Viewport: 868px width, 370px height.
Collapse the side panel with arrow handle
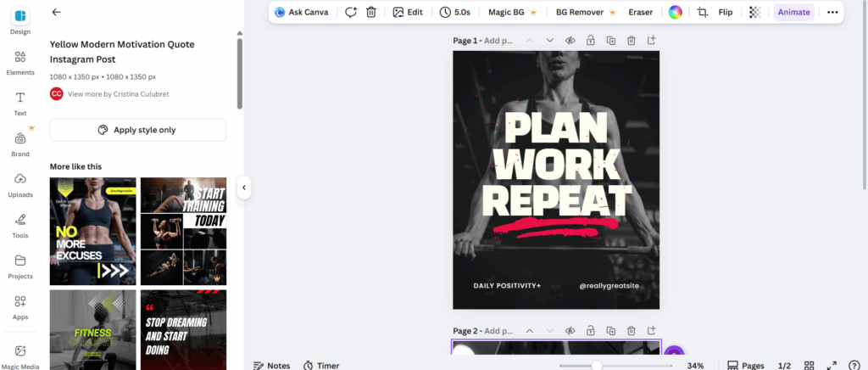coord(244,188)
